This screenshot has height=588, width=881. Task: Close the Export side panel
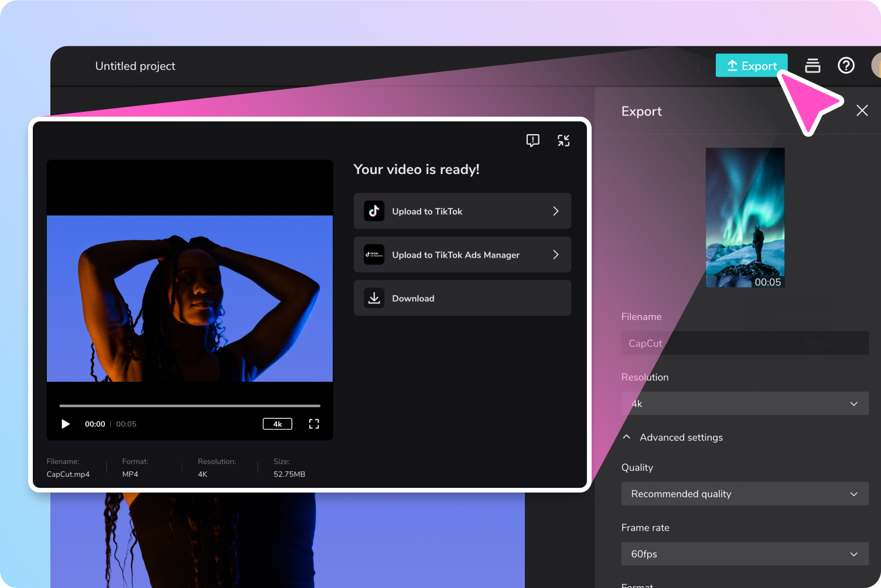click(862, 111)
